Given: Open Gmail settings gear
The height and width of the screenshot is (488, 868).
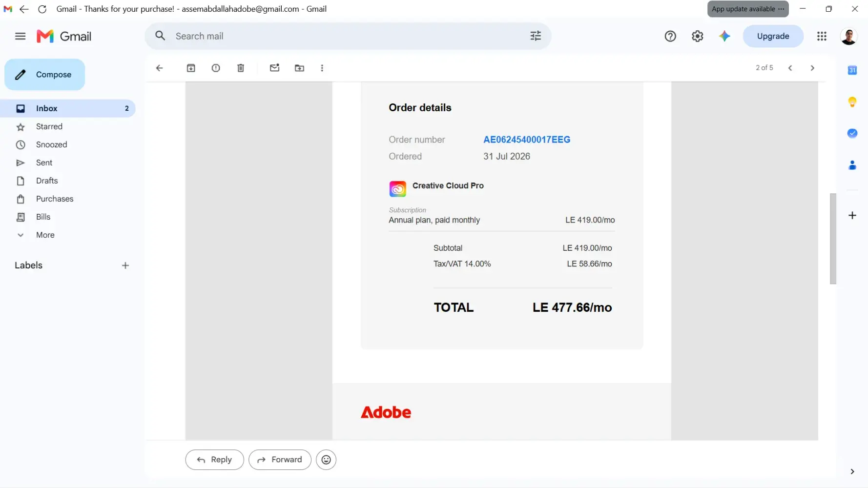Looking at the screenshot, I should click(697, 36).
